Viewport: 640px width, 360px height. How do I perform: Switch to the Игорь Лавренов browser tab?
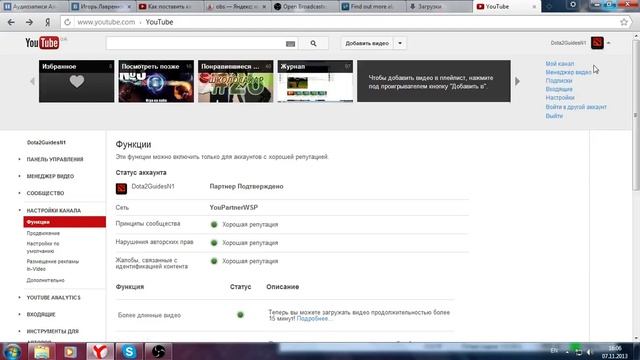101,7
